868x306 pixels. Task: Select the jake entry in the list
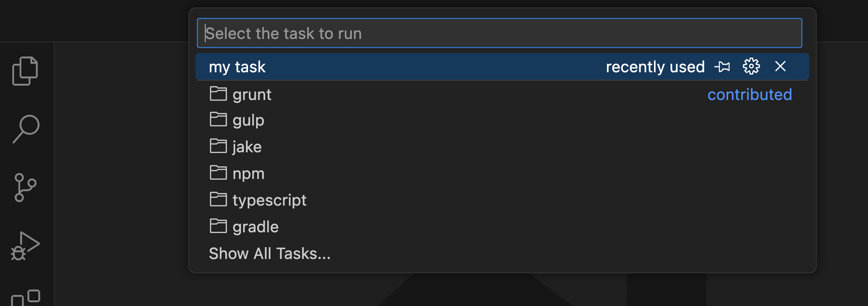tap(247, 147)
